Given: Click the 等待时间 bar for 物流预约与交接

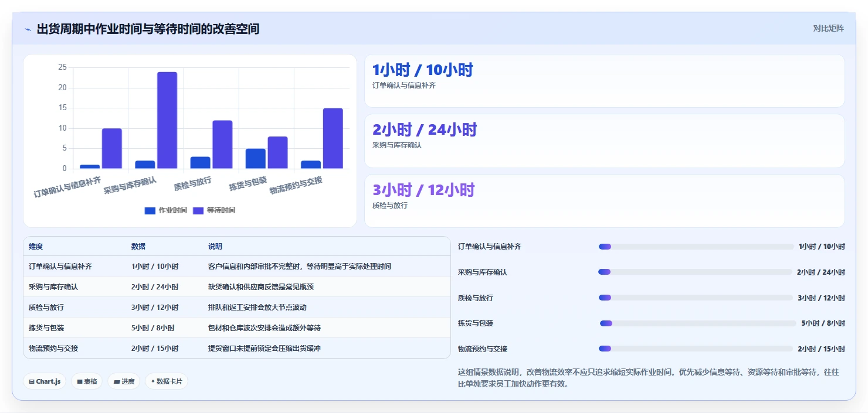Looking at the screenshot, I should [x=333, y=138].
